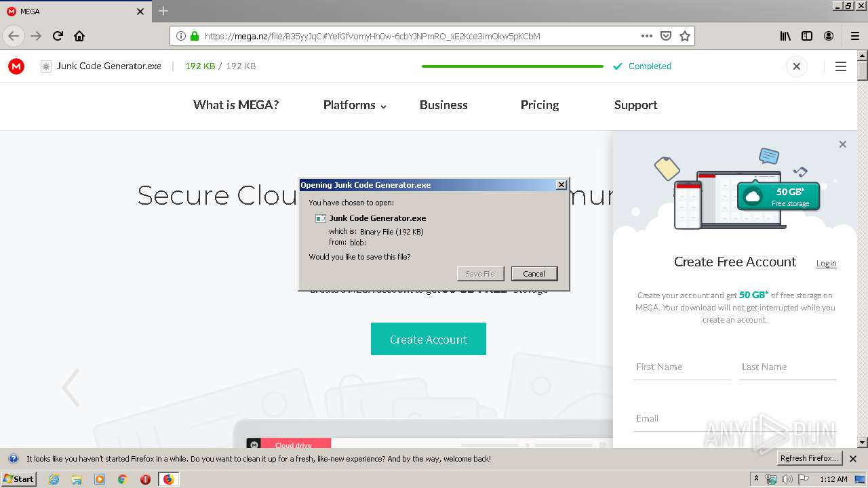Toggle Firefox sidebar view

click(807, 36)
